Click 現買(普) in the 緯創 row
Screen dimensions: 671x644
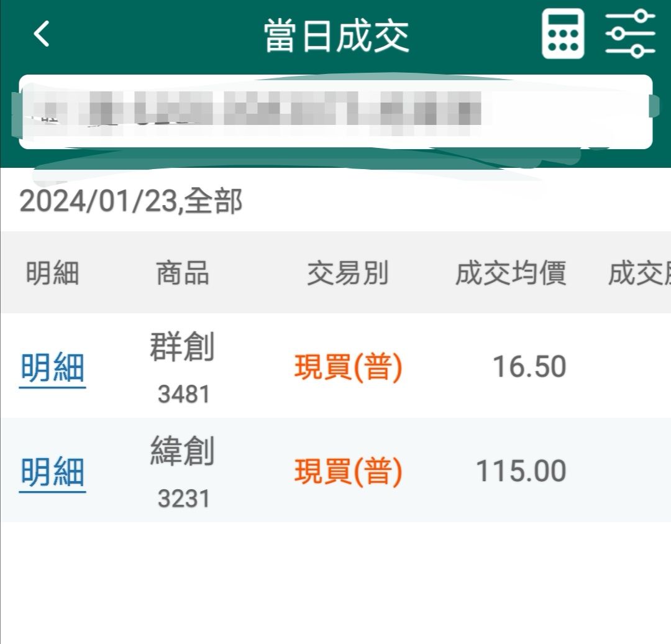[x=348, y=472]
